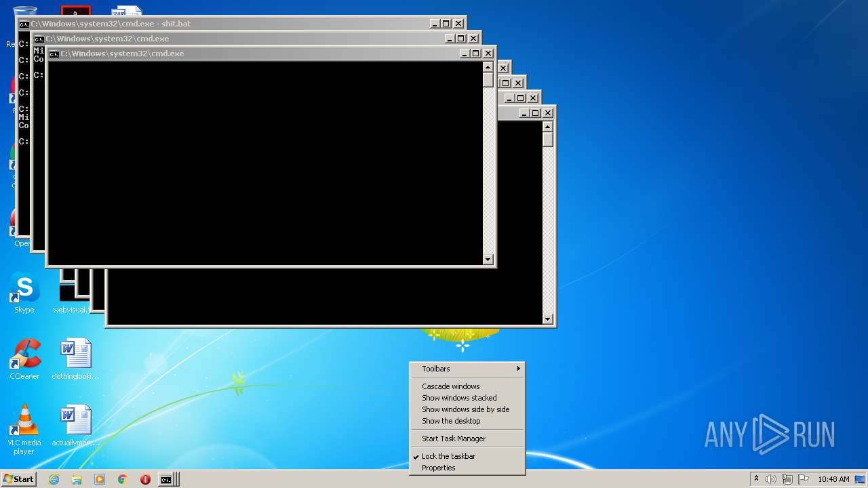This screenshot has width=868, height=488.
Task: Choose Cascade windows
Action: 467,386
